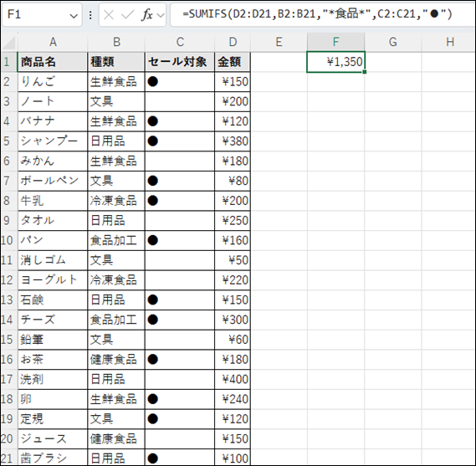The width and height of the screenshot is (476, 466).
Task: Click the formula bar with the SUMIFS formula
Action: coord(323,14)
